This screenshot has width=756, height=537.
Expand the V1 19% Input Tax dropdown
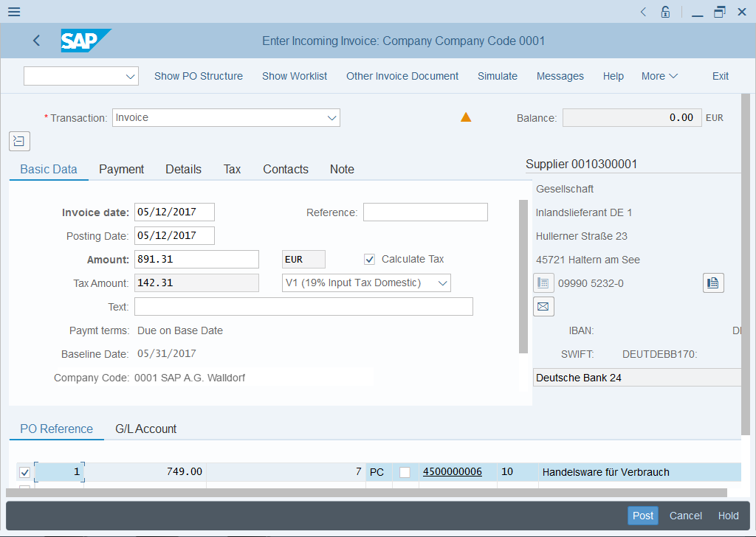click(x=442, y=283)
